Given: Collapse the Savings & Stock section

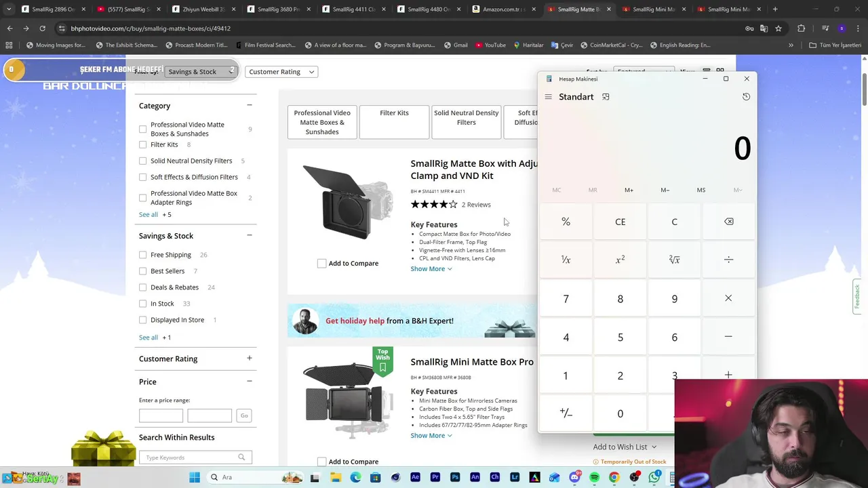Looking at the screenshot, I should coord(249,236).
